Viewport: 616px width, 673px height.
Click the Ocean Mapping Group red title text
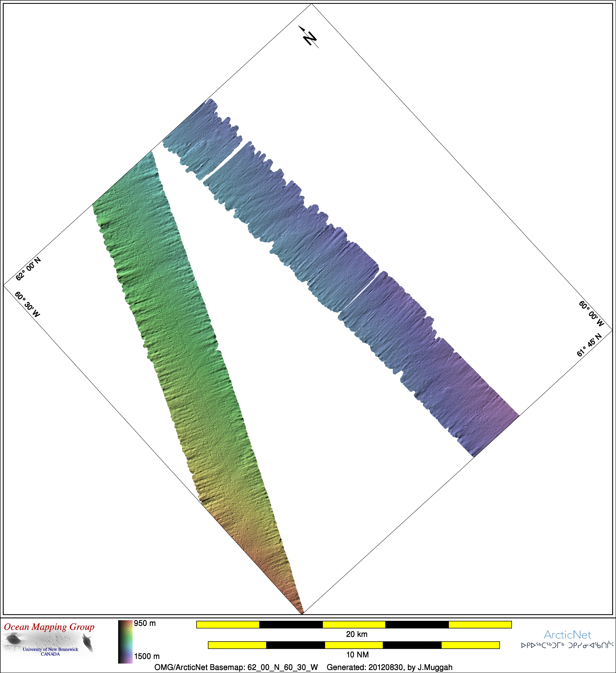(x=49, y=627)
